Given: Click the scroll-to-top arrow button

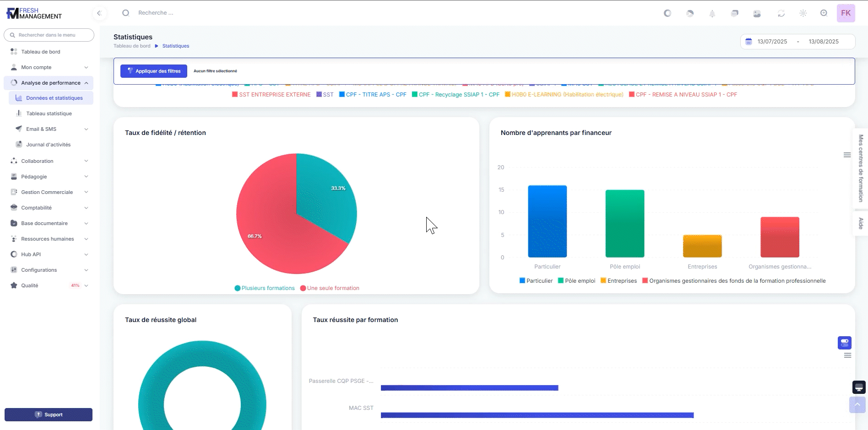Looking at the screenshot, I should click(857, 404).
